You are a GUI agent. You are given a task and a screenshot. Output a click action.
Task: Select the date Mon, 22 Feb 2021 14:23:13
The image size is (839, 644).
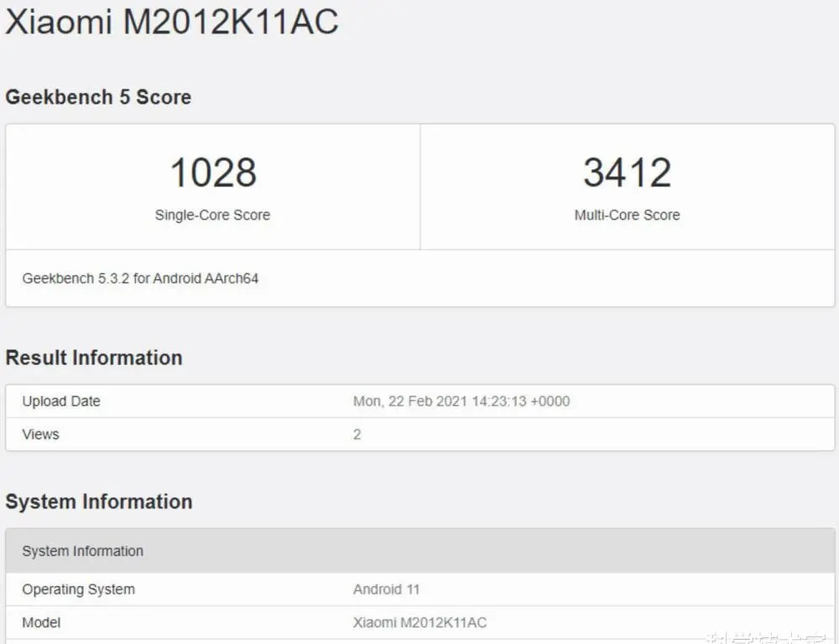[x=440, y=401]
